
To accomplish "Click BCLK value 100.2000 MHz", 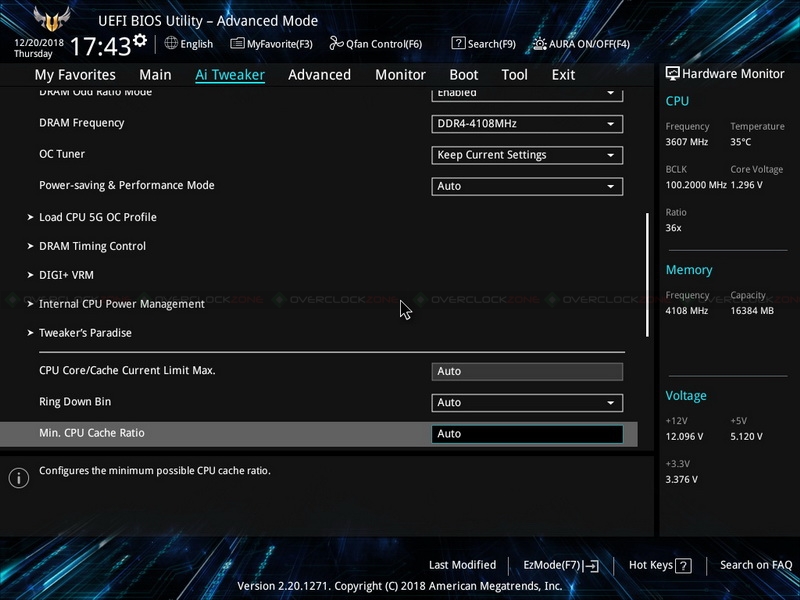I will point(696,185).
